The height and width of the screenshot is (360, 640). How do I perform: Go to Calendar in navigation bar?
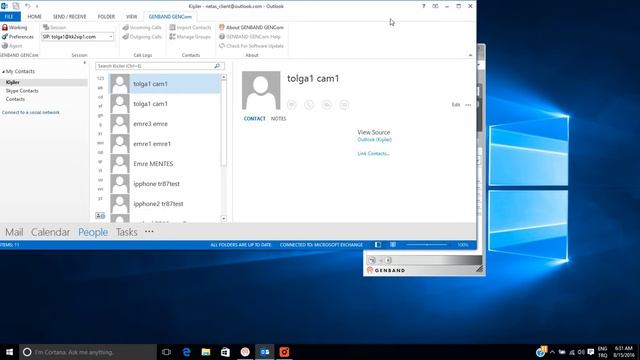(x=50, y=232)
